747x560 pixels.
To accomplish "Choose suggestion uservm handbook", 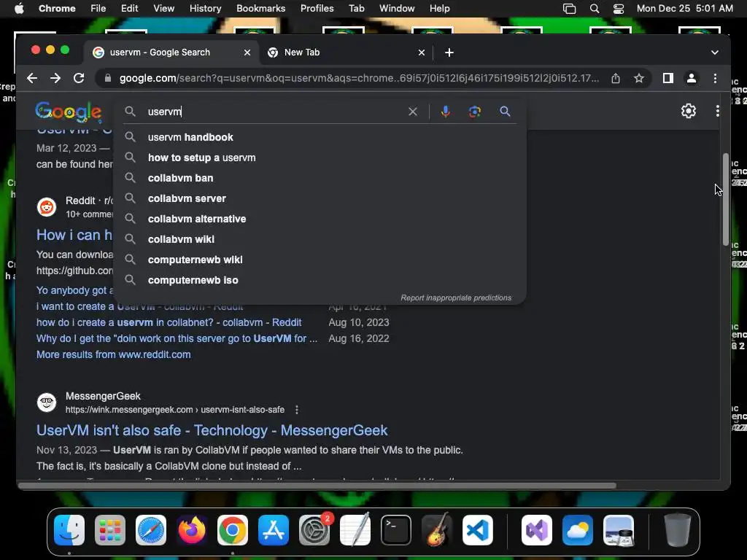I will 320,137.
